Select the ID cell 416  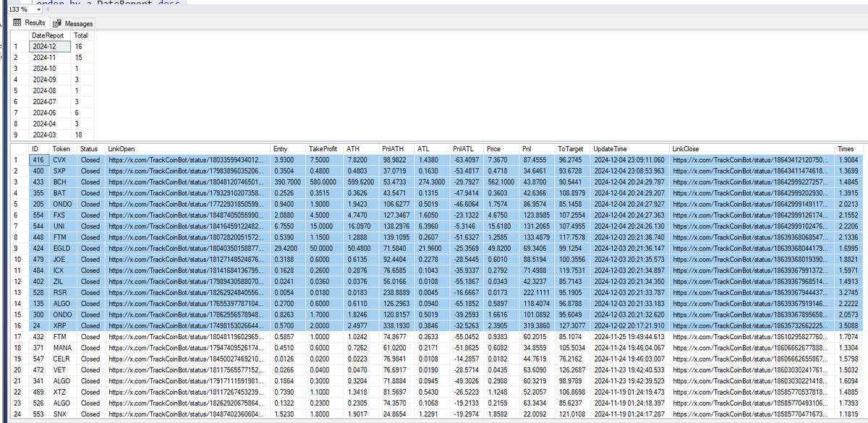point(40,160)
